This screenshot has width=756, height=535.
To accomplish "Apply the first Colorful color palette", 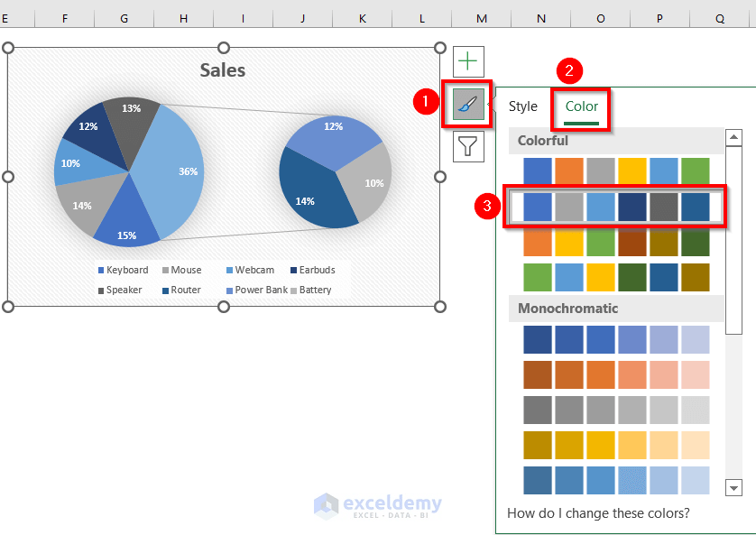I will pos(616,170).
